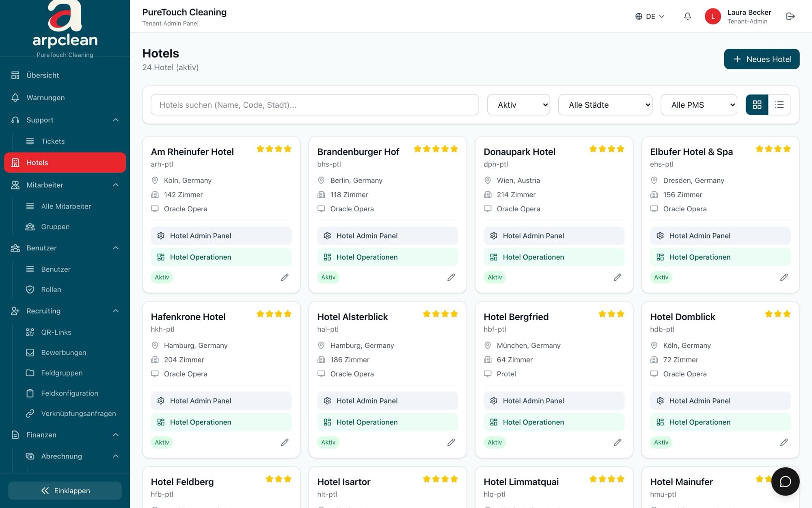
Task: Edit Hotel Bergfried via pencil icon
Action: pos(618,442)
